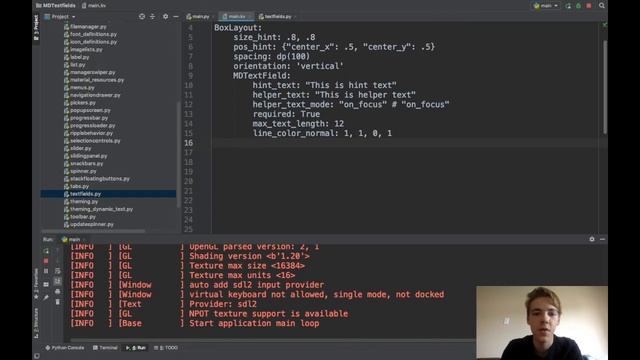This screenshot has height=360, width=640.
Task: Click the MDTextfields breadcrumb
Action: [x=56, y=6]
